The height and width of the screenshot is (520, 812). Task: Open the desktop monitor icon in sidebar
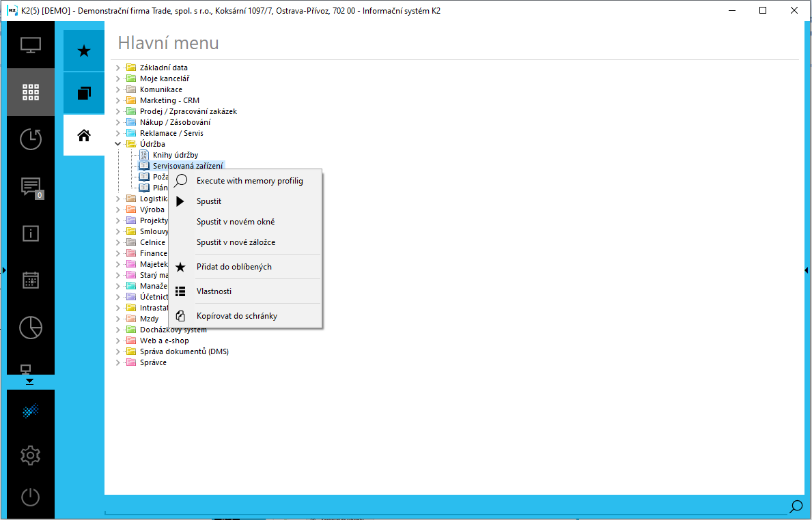tap(31, 44)
